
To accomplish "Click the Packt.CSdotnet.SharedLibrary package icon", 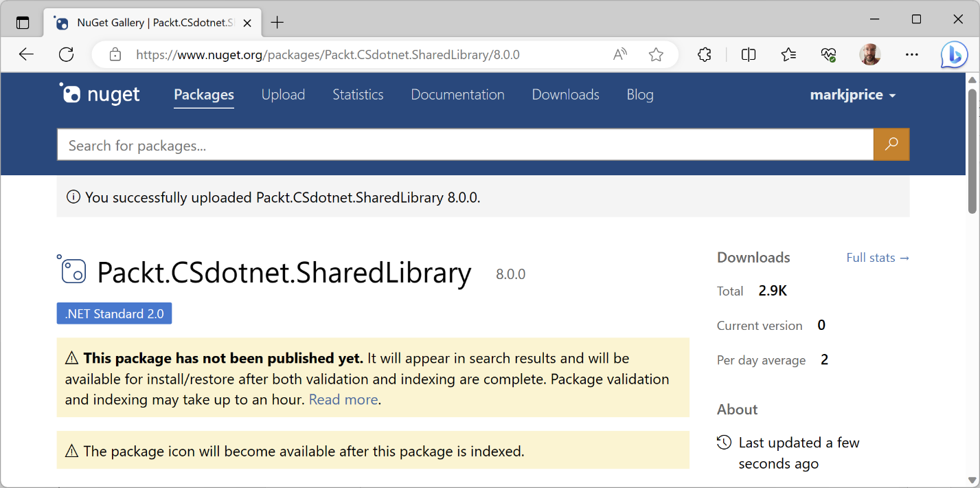I will (x=72, y=269).
